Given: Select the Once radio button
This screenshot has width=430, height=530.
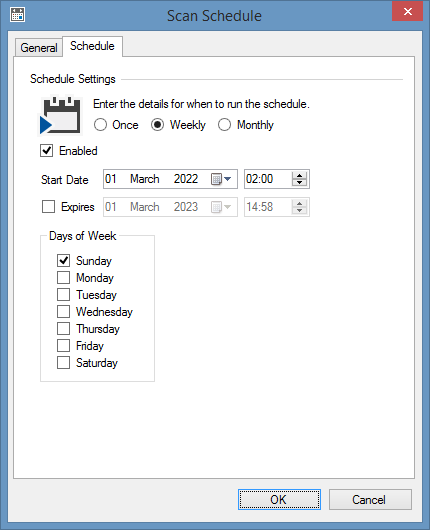Looking at the screenshot, I should pyautogui.click(x=100, y=125).
